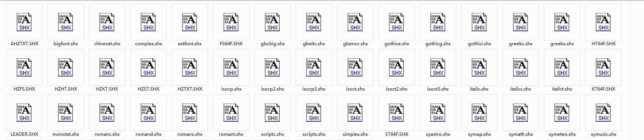644x140 pixels.
Task: Pick the complex.shx file icon
Action: tap(148, 22)
